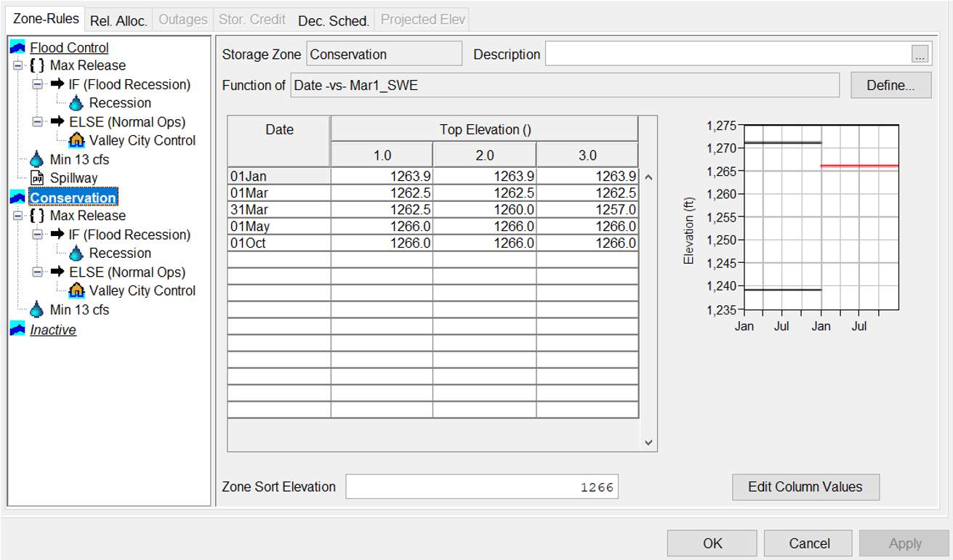
Task: Click the red elevation line in chart
Action: pyautogui.click(x=859, y=166)
